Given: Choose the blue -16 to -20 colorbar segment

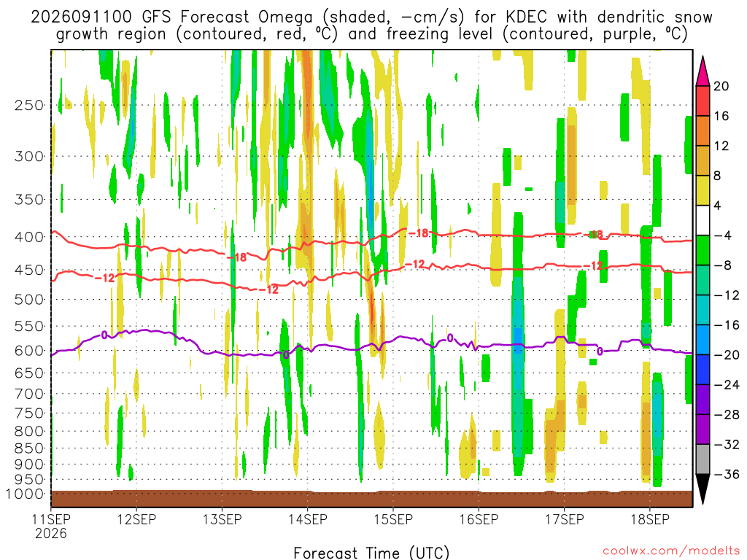Looking at the screenshot, I should tap(703, 340).
